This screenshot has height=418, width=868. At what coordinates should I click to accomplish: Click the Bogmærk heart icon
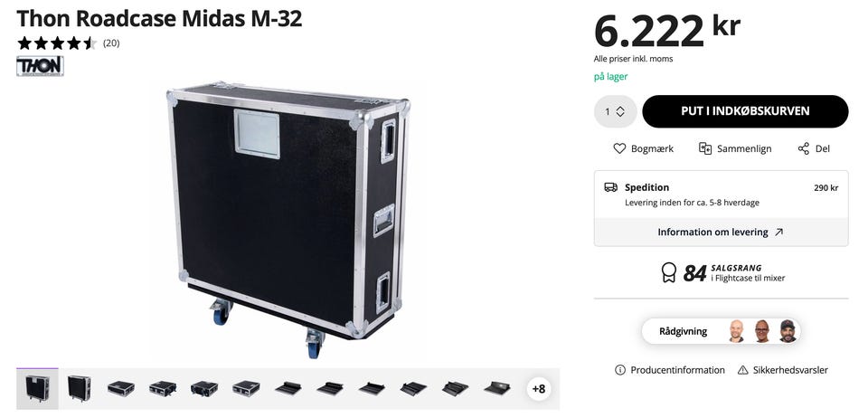619,148
